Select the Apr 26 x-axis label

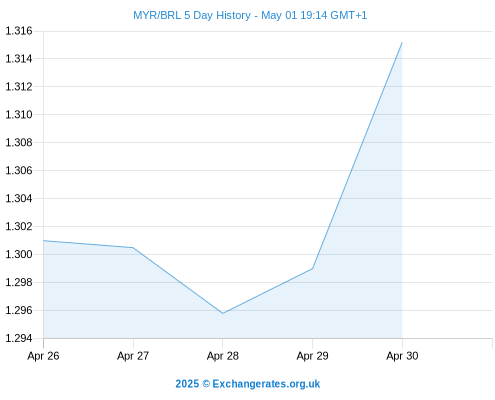[43, 356]
